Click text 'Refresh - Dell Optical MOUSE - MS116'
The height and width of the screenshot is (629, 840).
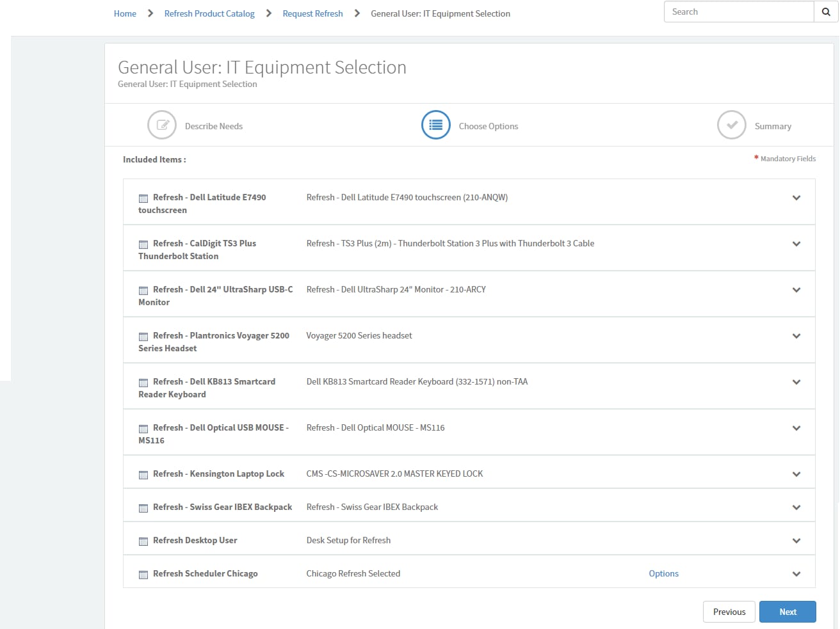pos(376,427)
